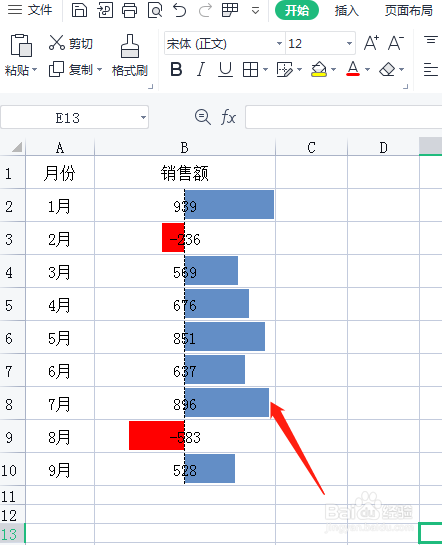The image size is (442, 545).
Task: Select cell with value -236
Action: pyautogui.click(x=185, y=238)
